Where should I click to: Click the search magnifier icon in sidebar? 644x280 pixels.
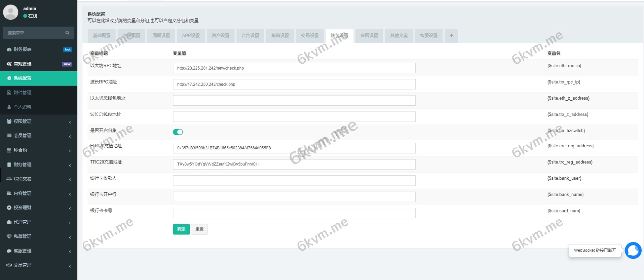point(67,33)
